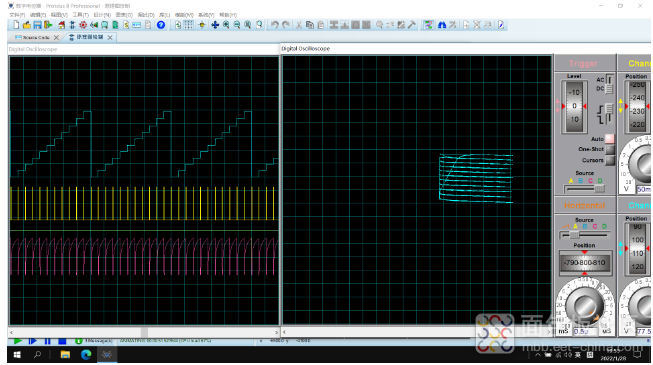Click the Save Project toolbar icon
This screenshot has width=653, height=365.
[37, 25]
